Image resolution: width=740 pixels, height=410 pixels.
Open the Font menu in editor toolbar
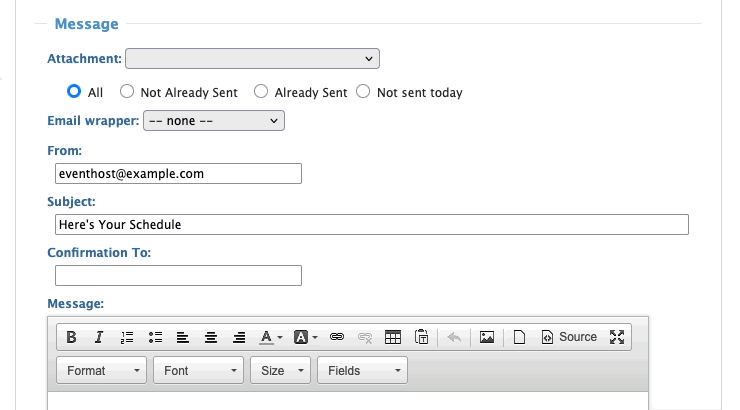[199, 371]
